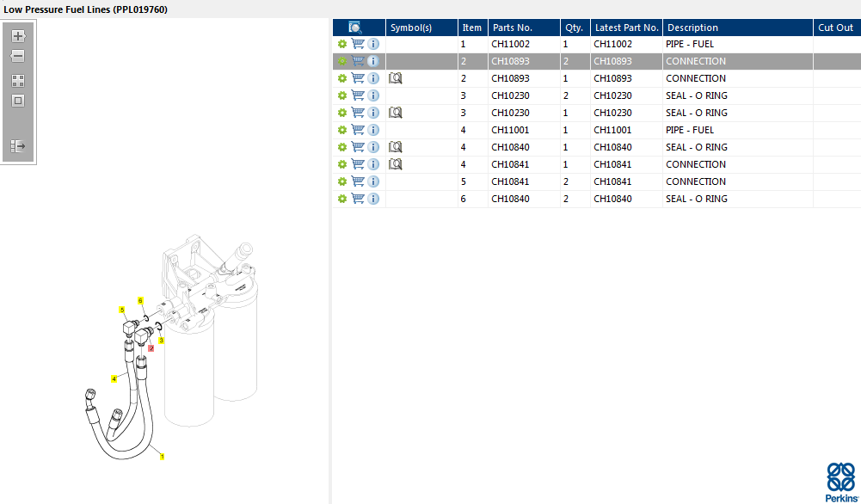Screen dimensions: 861x504
Task: Select callout 5 on the diagram
Action: pyautogui.click(x=122, y=310)
